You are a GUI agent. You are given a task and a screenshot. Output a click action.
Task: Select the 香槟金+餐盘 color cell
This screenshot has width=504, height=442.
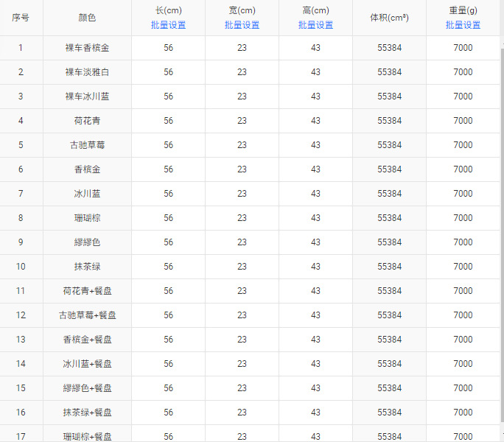coord(87,340)
